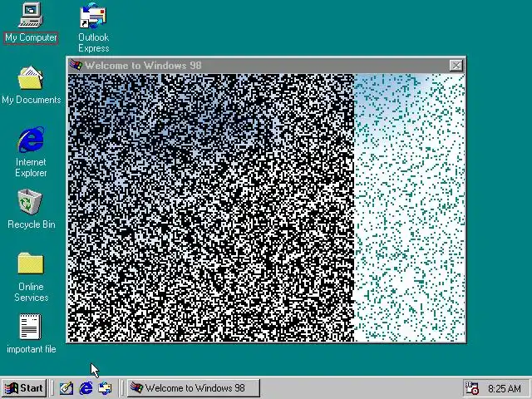
Task: Click the Welcome to Windows 98 title bar
Action: pyautogui.click(x=266, y=66)
